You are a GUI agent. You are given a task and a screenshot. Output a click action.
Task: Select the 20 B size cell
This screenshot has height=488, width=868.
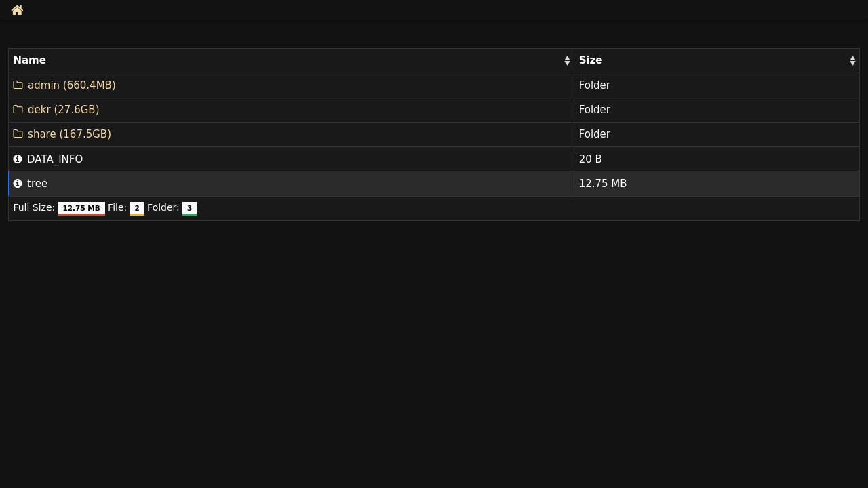716,159
